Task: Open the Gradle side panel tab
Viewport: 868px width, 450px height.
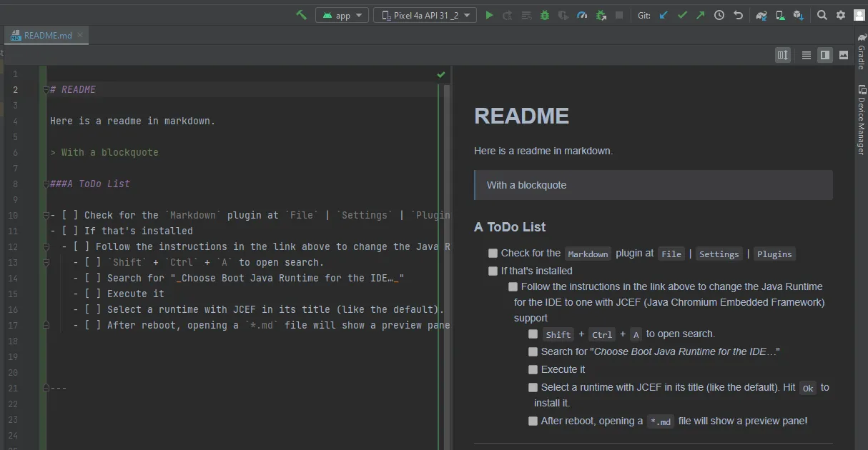Action: click(861, 53)
